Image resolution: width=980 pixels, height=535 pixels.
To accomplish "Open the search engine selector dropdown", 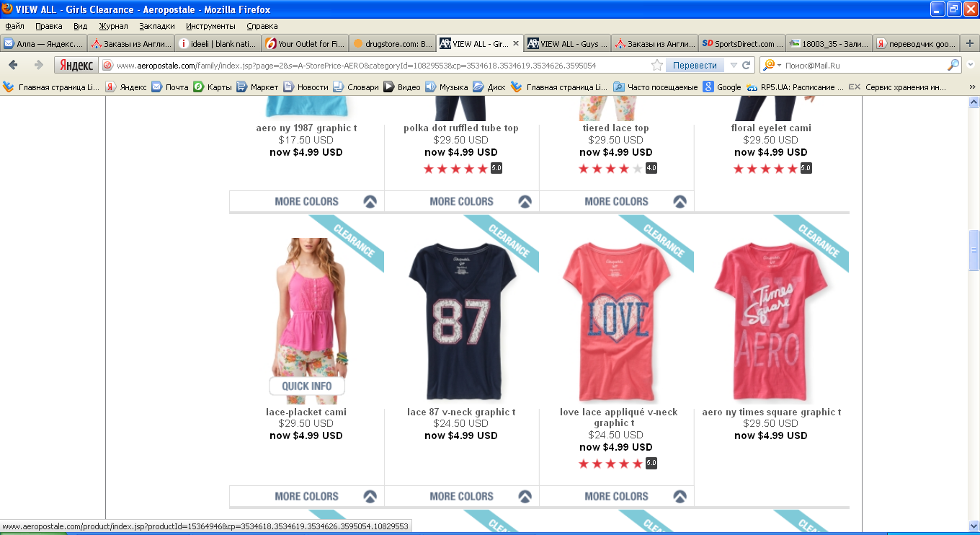I will [x=772, y=65].
